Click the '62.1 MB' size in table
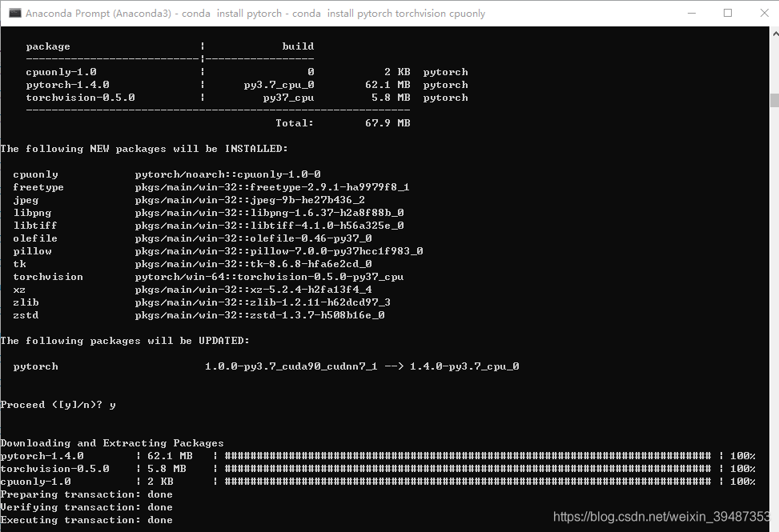Image resolution: width=779 pixels, height=532 pixels. click(x=387, y=85)
